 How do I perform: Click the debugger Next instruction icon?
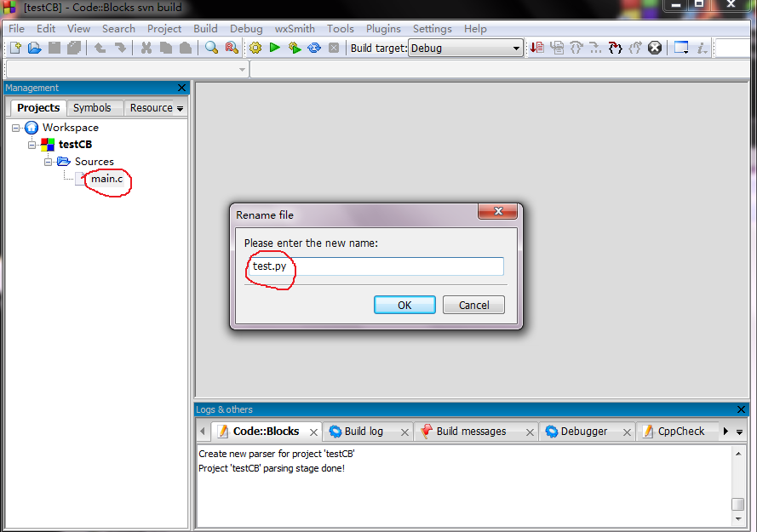(x=596, y=48)
